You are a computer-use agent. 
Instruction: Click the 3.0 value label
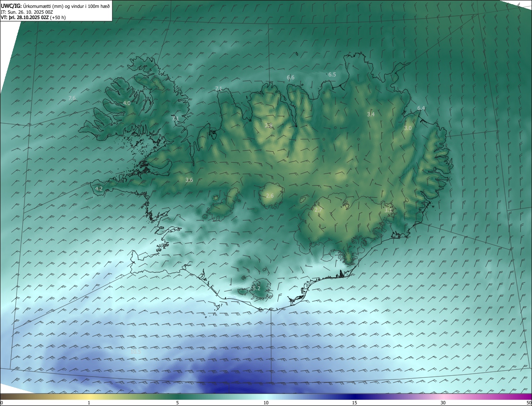408,128
